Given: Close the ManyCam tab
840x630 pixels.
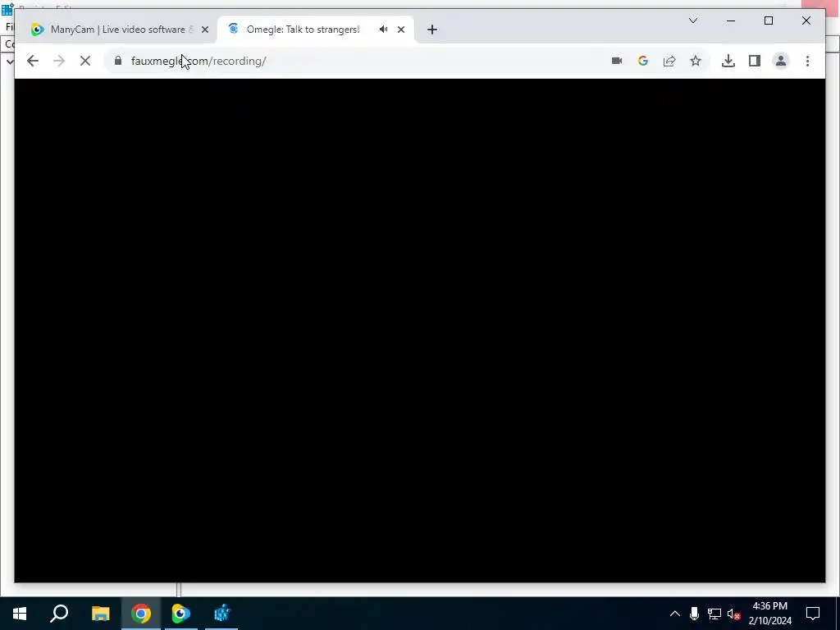Looking at the screenshot, I should tap(204, 30).
